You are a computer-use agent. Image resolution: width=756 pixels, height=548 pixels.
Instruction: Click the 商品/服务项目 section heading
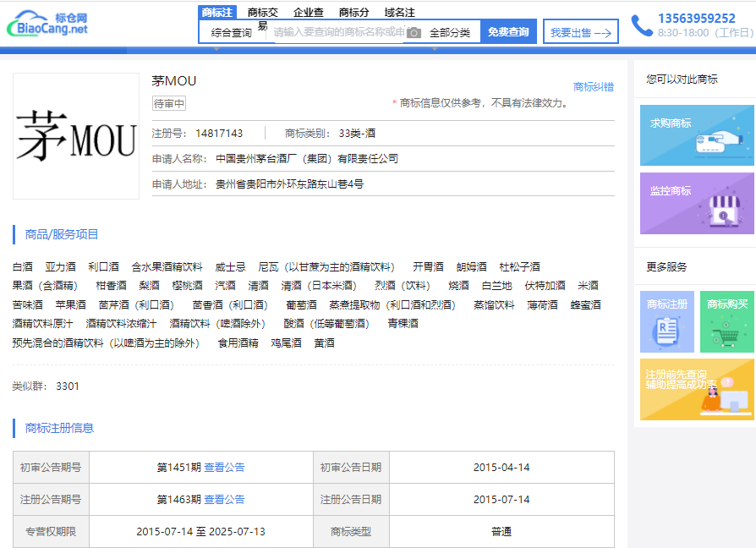point(61,235)
